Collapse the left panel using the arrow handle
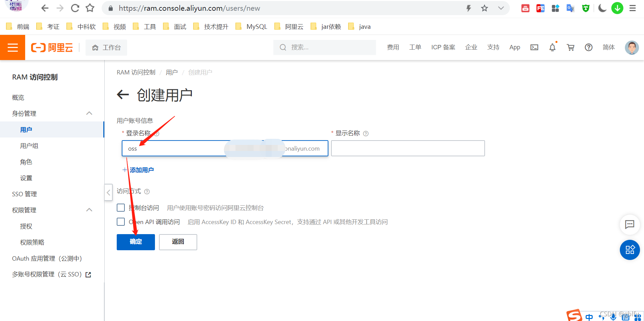Viewport: 644px width, 321px height. 108,193
